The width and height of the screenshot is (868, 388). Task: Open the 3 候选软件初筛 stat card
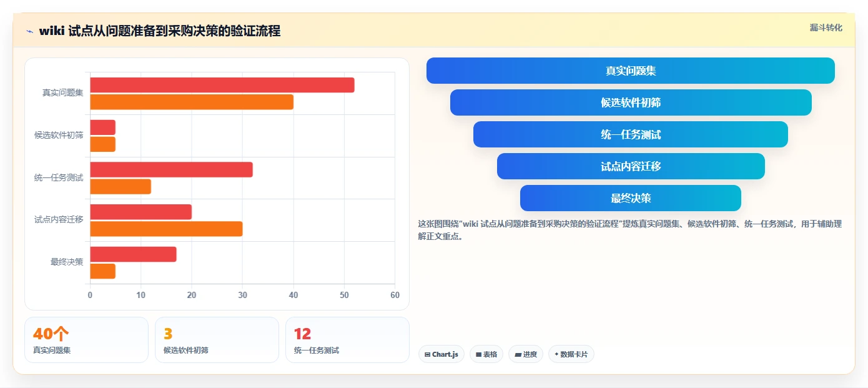pyautogui.click(x=217, y=340)
